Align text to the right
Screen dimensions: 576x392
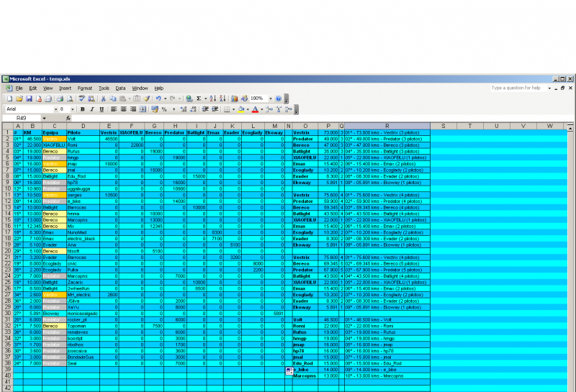tap(133, 109)
